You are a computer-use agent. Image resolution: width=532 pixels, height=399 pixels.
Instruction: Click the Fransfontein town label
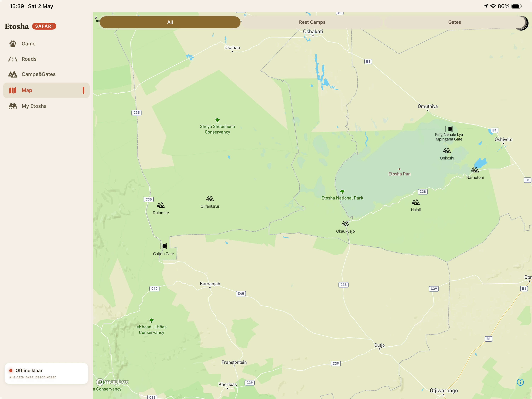(234, 362)
